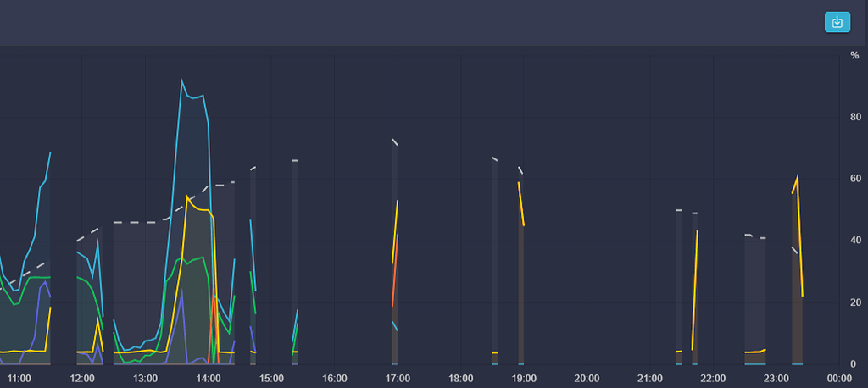The width and height of the screenshot is (868, 388).
Task: Click the 00:00 time axis label
Action: (839, 378)
